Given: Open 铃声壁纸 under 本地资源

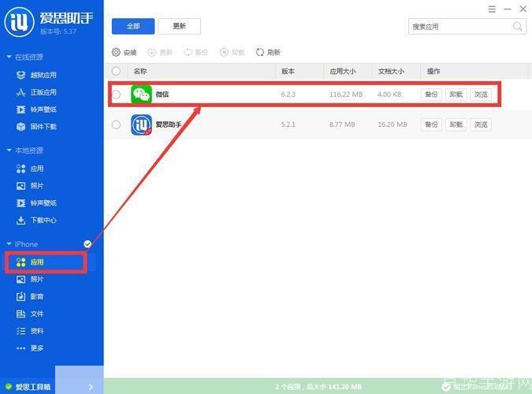Looking at the screenshot, I should [36, 203].
